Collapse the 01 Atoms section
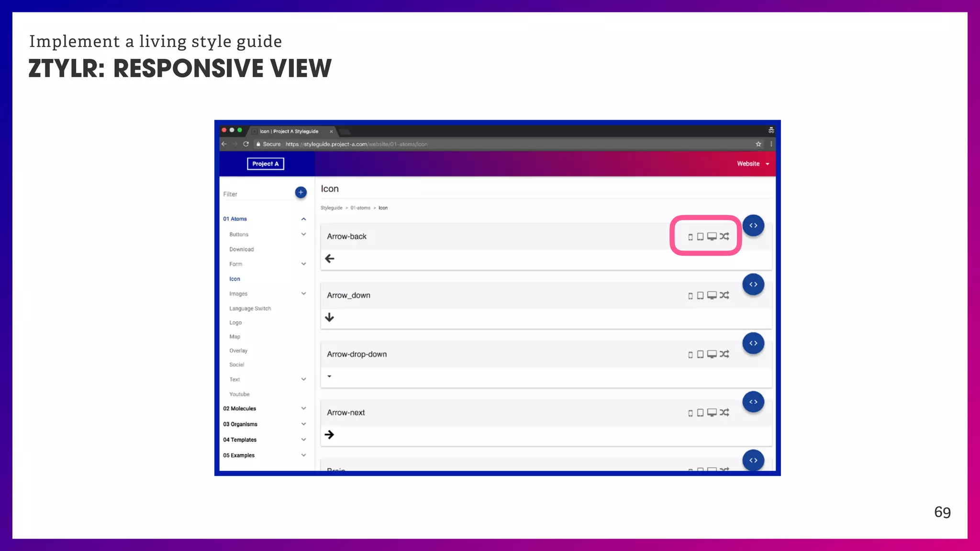The height and width of the screenshot is (551, 980). click(x=303, y=219)
